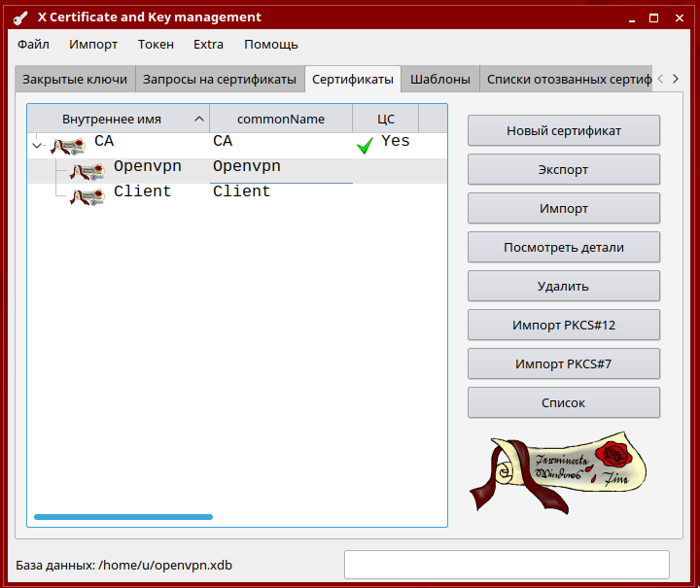Click the Client certificate icon
Image resolution: width=700 pixels, height=588 pixels.
coord(87,196)
